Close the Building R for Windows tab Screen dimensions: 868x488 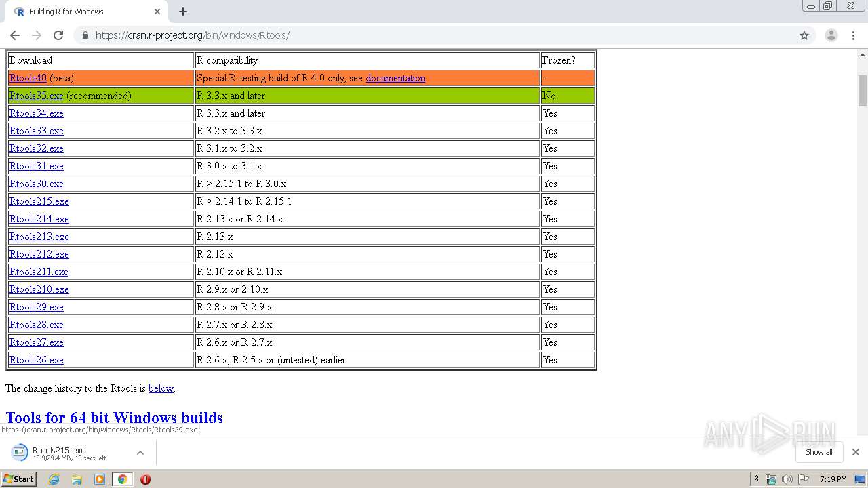tap(157, 12)
